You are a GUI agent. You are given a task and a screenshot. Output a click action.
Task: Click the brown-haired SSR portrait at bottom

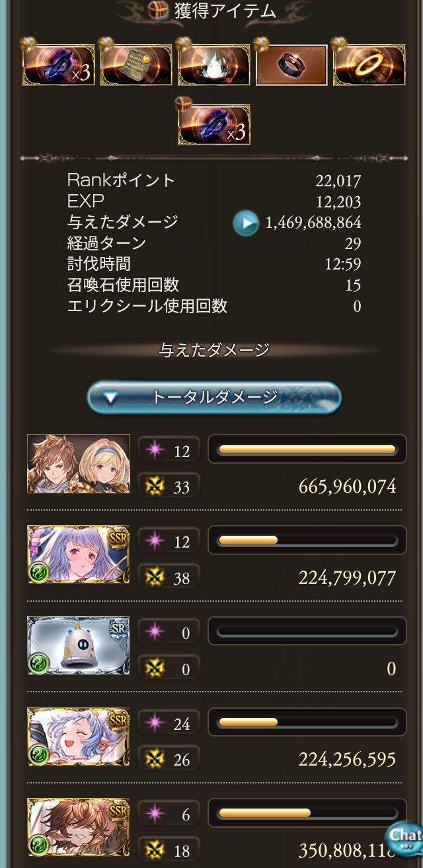79,827
